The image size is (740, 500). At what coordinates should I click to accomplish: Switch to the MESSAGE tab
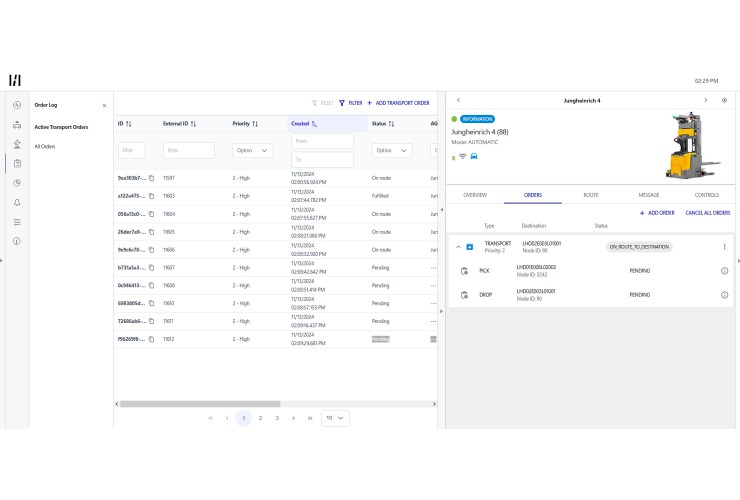[648, 195]
